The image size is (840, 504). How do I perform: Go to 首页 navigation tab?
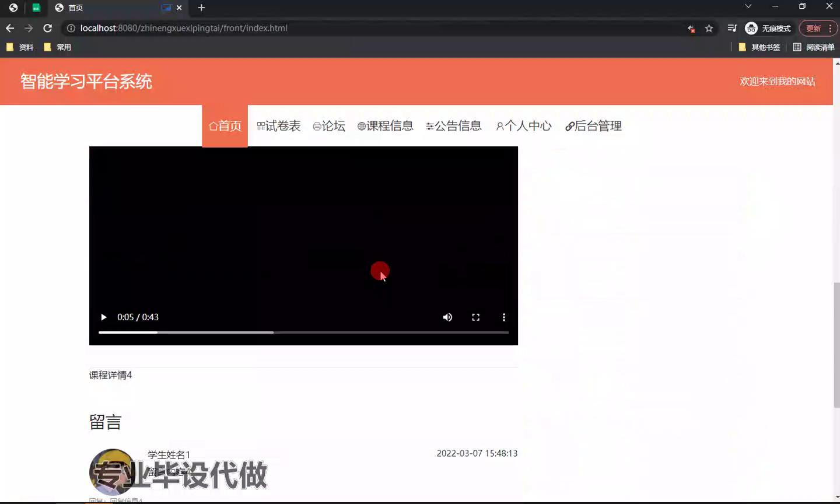[x=225, y=126]
